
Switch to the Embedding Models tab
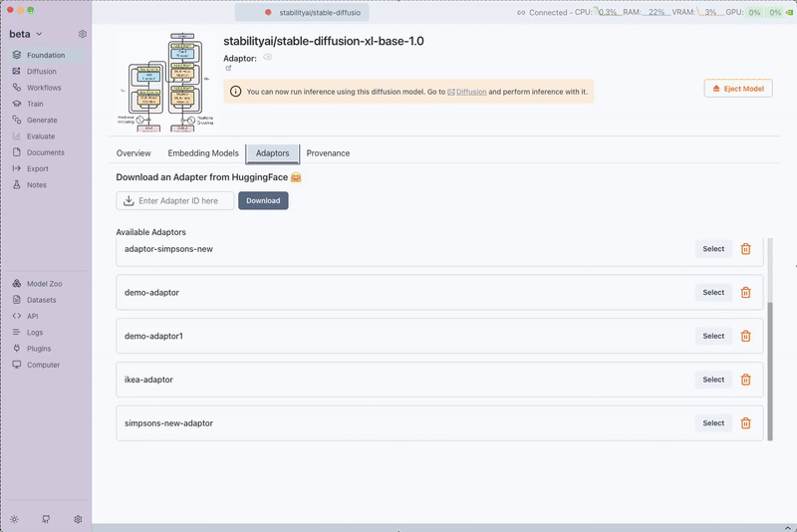pos(203,153)
